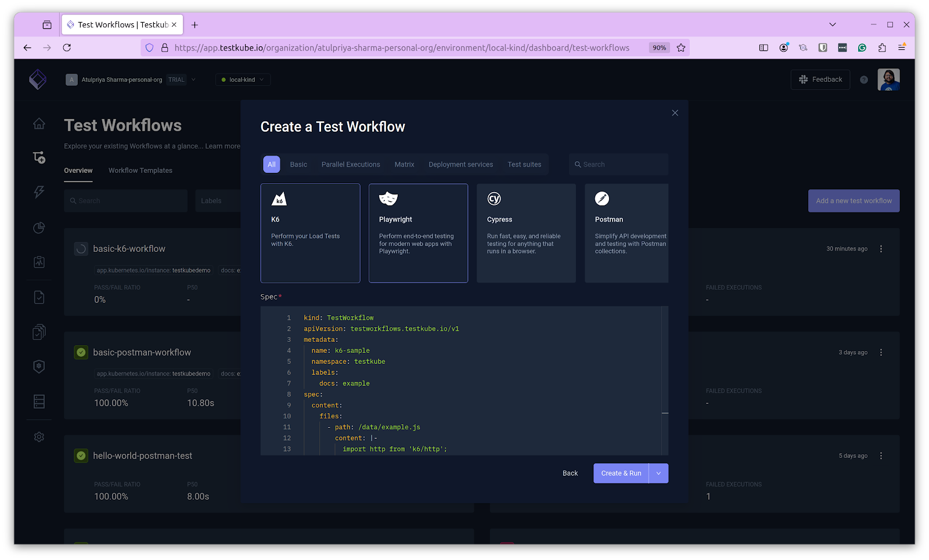Click the Learn more link

click(x=222, y=146)
